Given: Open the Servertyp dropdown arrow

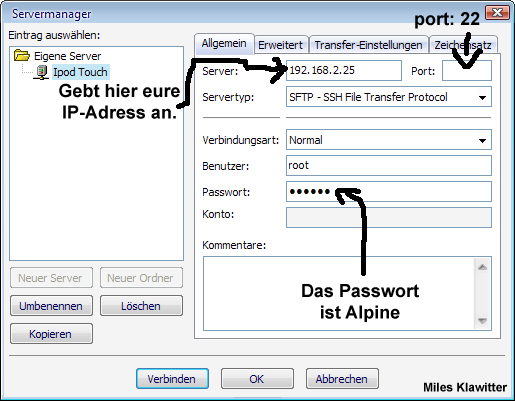Looking at the screenshot, I should (482, 97).
